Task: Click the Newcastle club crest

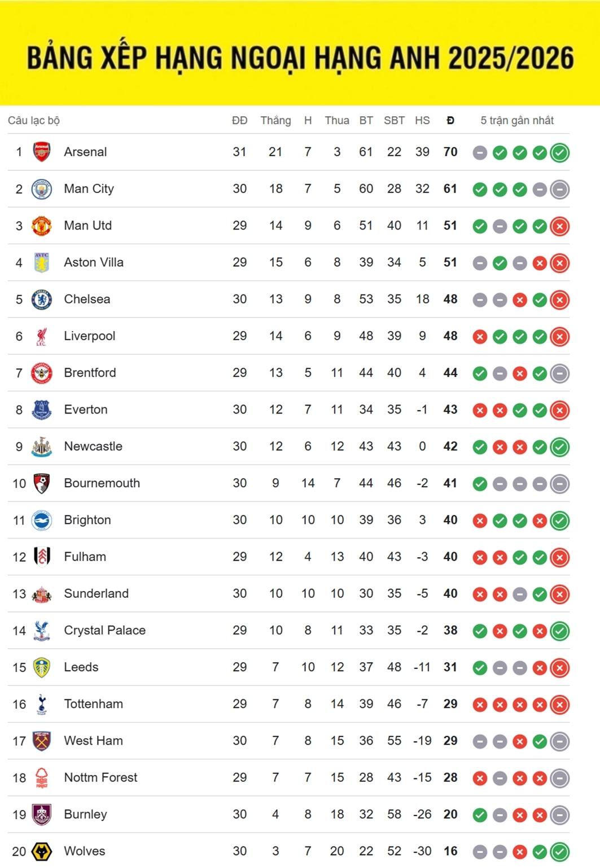Action: (x=42, y=447)
